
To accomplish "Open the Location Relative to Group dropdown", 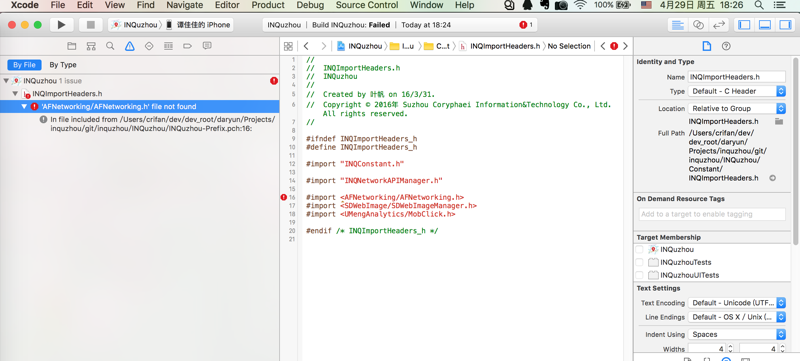I will pos(737,108).
